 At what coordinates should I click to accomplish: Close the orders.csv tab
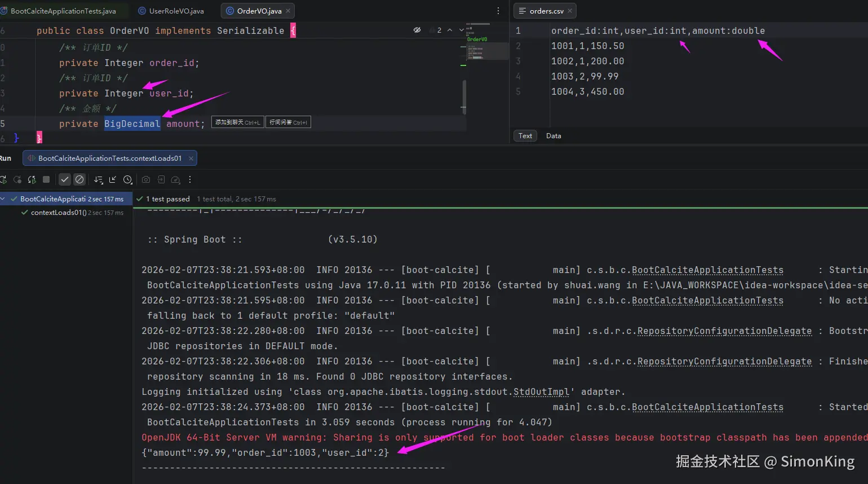pos(570,11)
